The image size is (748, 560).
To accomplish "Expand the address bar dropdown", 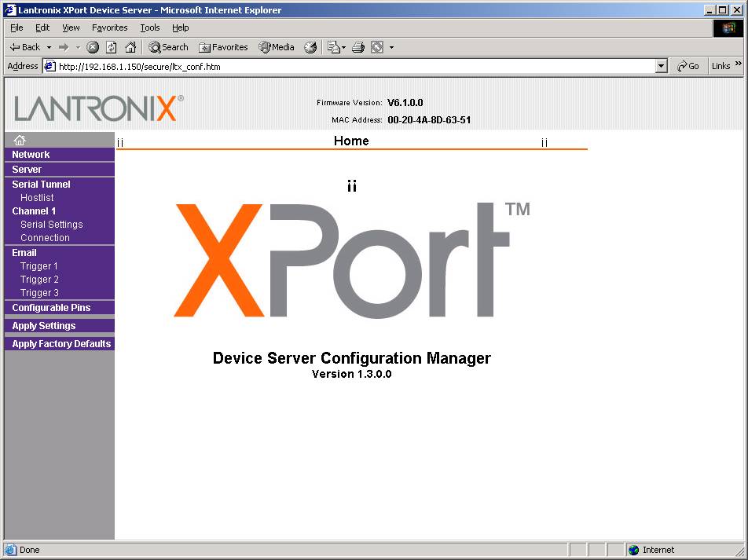I will 662,66.
